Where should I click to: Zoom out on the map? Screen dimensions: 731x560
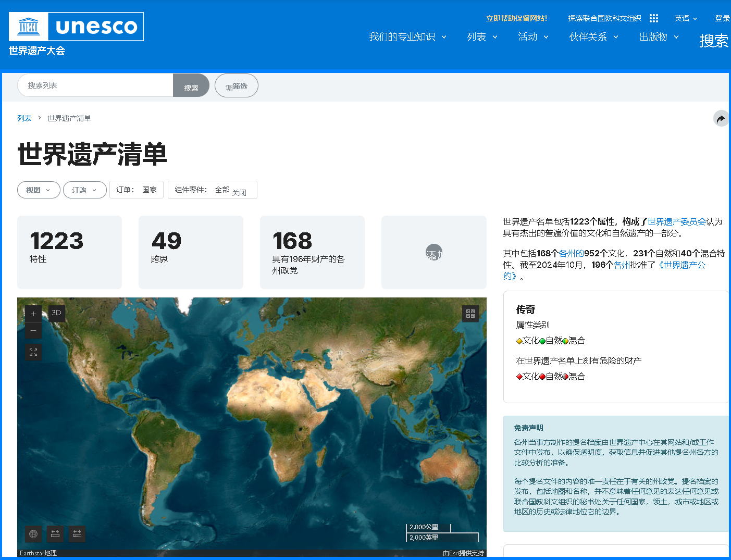(x=33, y=331)
